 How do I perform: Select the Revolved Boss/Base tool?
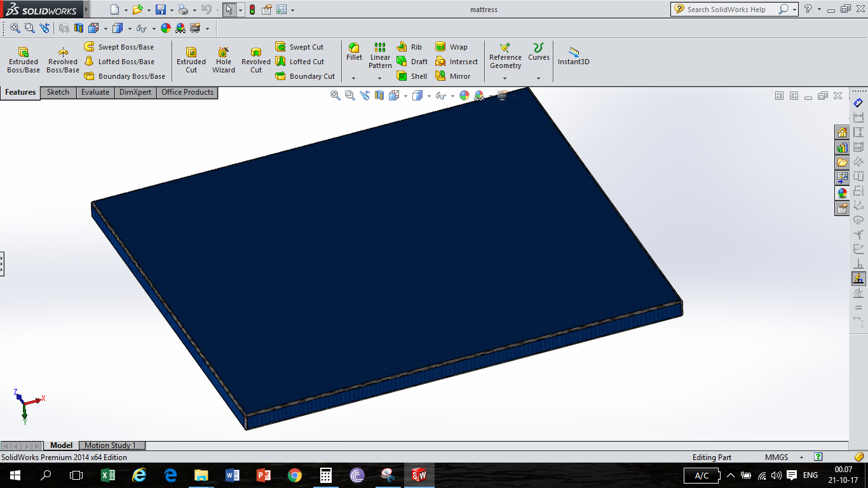coord(63,60)
